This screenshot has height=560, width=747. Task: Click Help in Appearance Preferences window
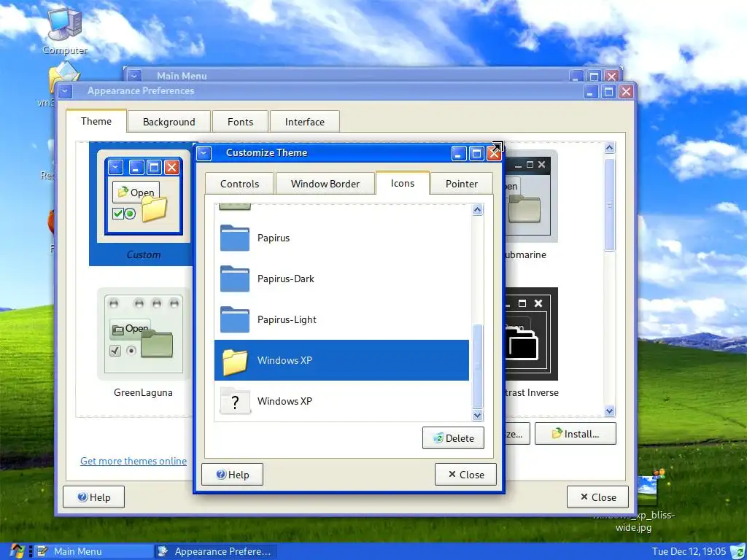click(94, 497)
